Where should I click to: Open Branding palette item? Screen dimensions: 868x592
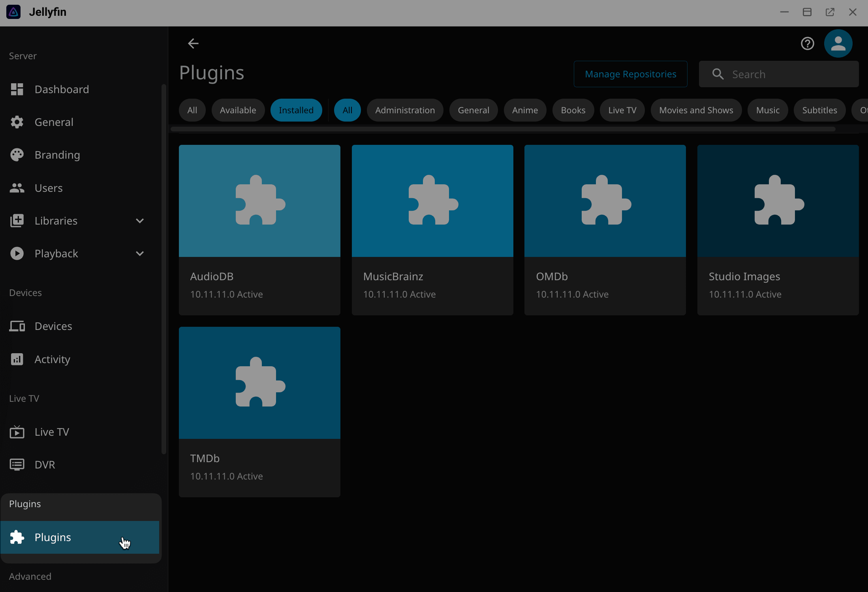click(x=79, y=155)
